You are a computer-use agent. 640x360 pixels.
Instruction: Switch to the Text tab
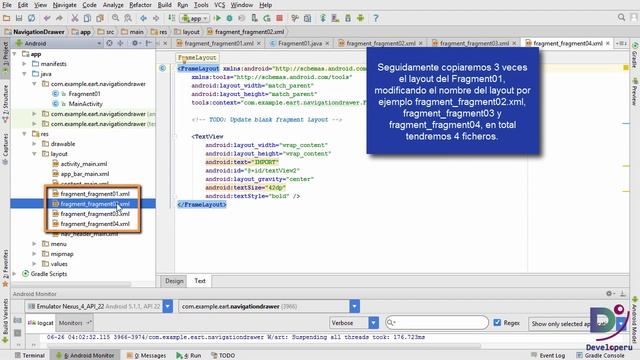pos(200,281)
